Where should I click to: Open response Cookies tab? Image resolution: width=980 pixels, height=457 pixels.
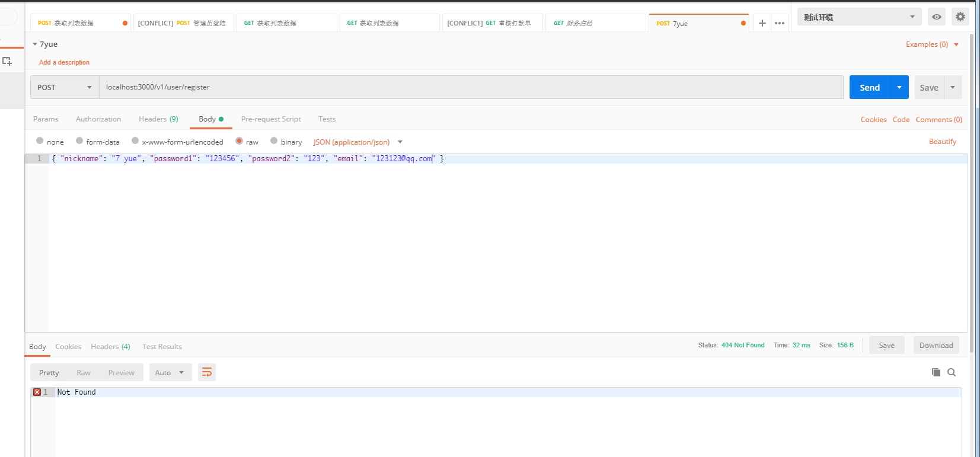[68, 347]
